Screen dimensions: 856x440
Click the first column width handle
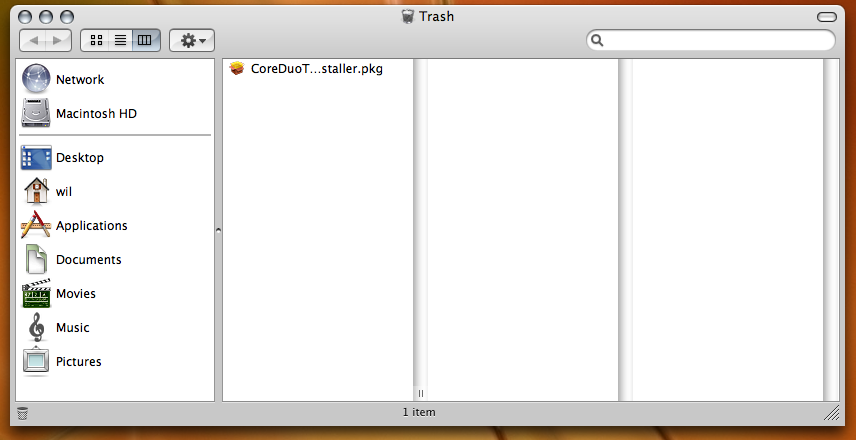point(420,393)
